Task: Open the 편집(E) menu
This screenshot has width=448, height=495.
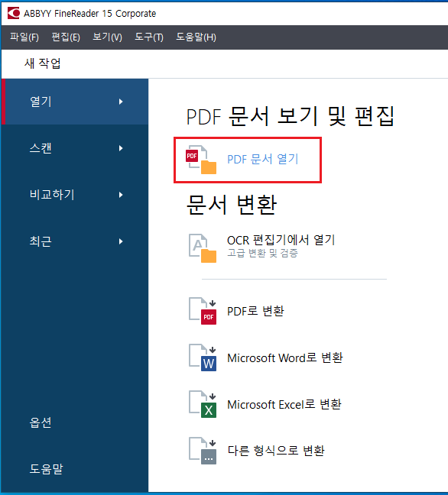Action: tap(66, 37)
